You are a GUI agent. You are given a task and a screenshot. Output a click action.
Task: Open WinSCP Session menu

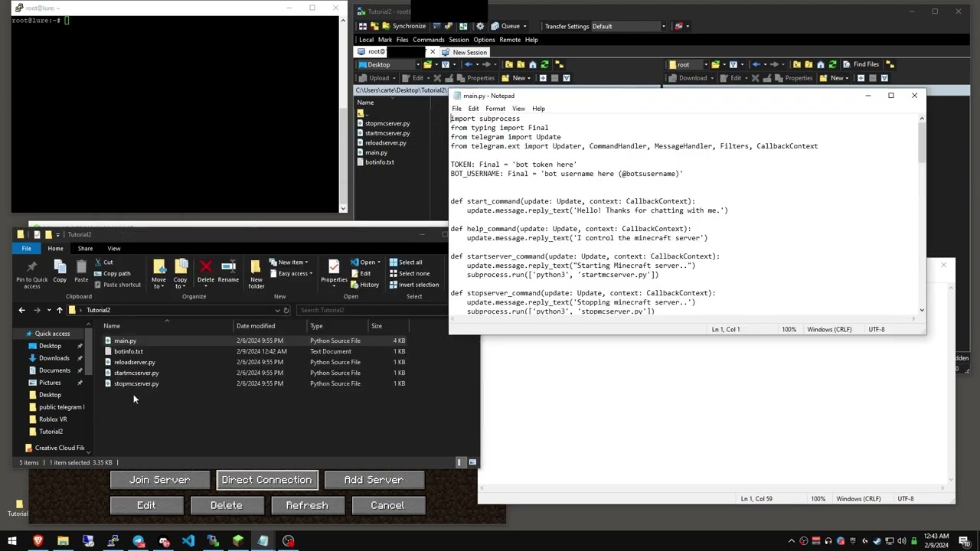(459, 40)
